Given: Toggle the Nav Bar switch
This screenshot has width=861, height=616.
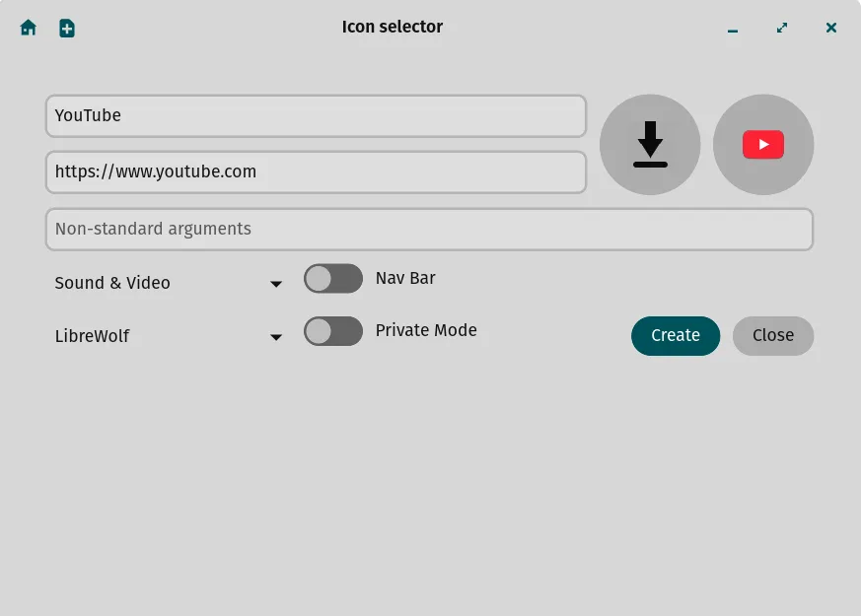Looking at the screenshot, I should [x=333, y=279].
